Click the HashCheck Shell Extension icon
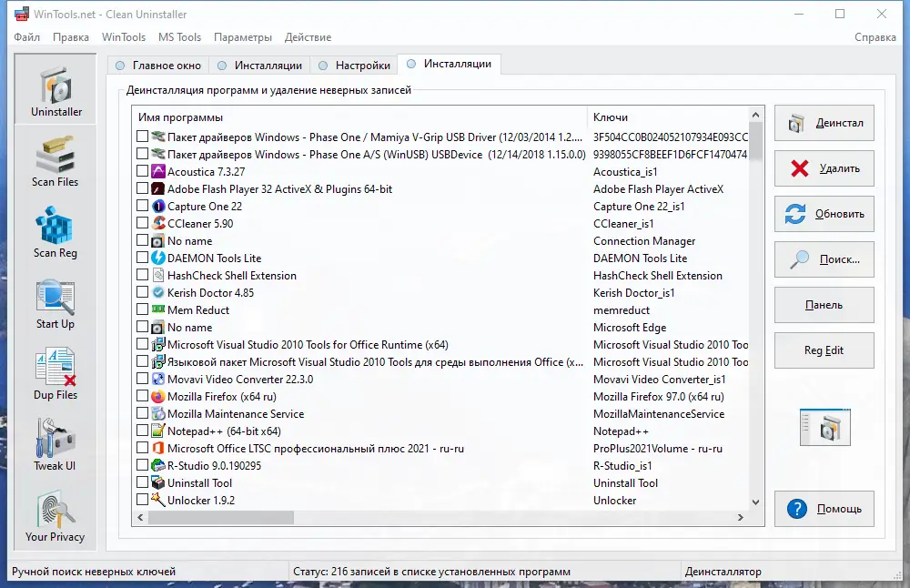910x588 pixels. [158, 275]
